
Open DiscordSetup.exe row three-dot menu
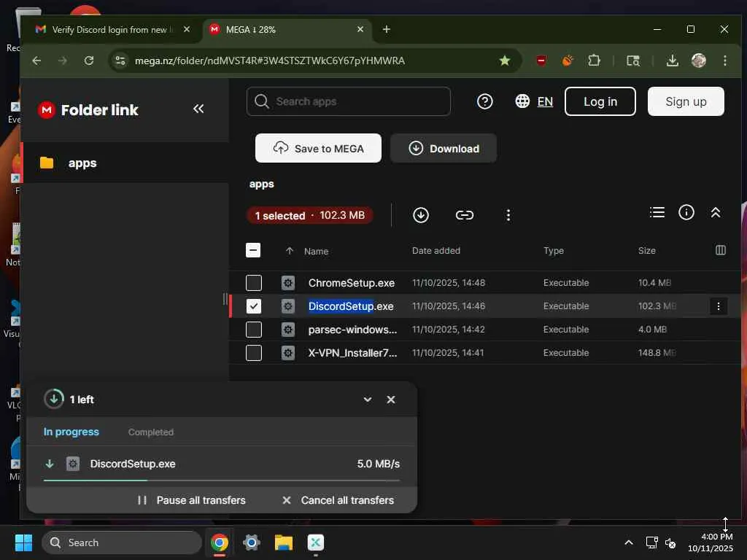[718, 306]
